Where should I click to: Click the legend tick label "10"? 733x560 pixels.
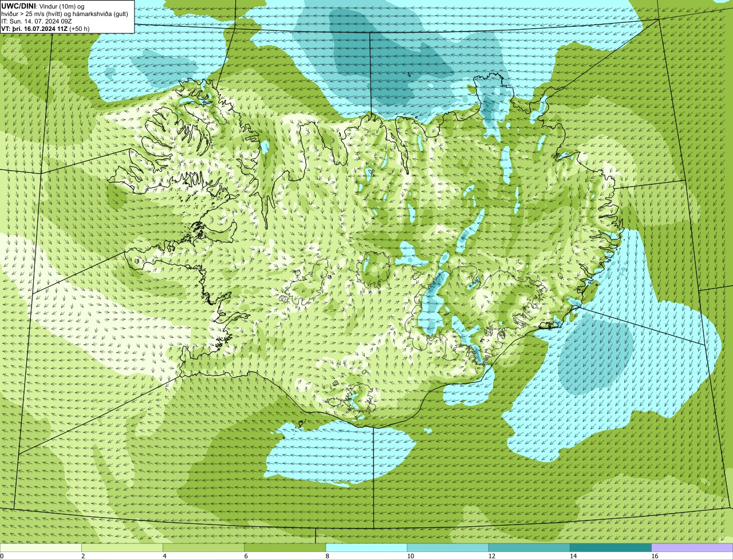tap(410, 556)
